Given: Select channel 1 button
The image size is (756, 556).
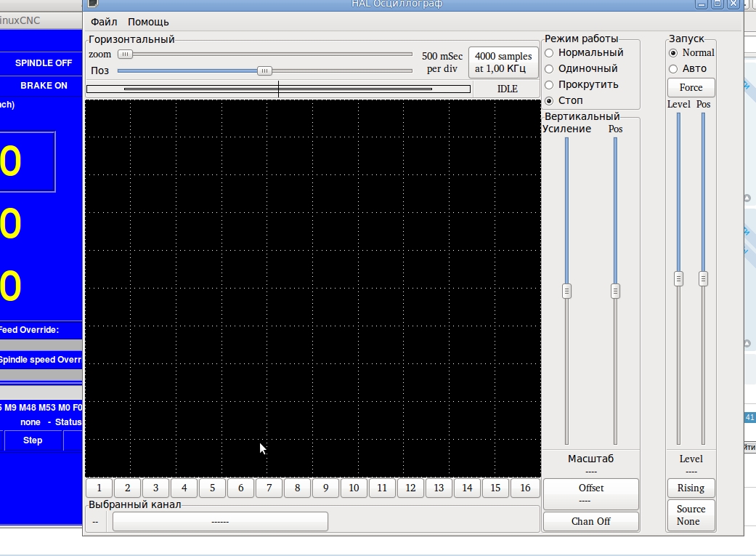Looking at the screenshot, I should click(99, 488).
